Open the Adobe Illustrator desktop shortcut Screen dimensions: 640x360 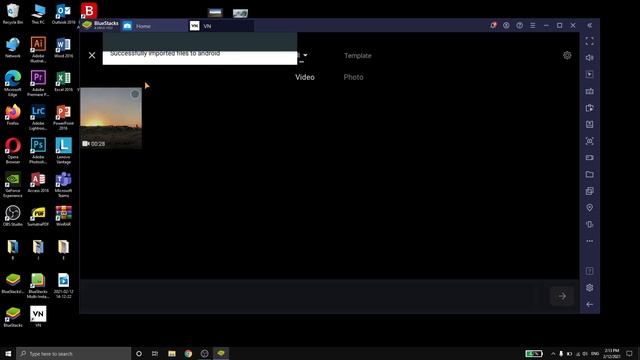pyautogui.click(x=38, y=49)
